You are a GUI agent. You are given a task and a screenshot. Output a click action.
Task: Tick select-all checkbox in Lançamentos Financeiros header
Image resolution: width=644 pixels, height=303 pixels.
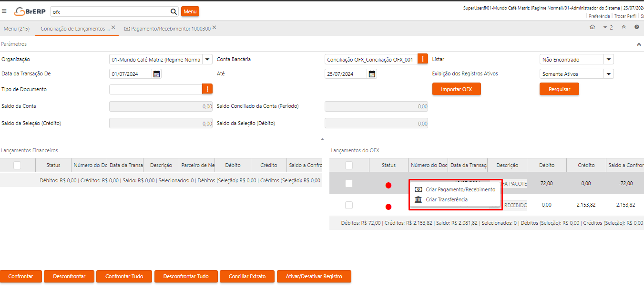click(17, 165)
